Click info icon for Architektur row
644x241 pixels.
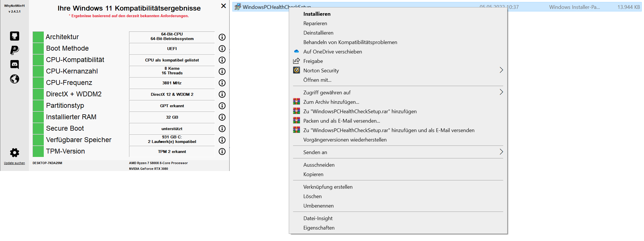[x=222, y=37]
